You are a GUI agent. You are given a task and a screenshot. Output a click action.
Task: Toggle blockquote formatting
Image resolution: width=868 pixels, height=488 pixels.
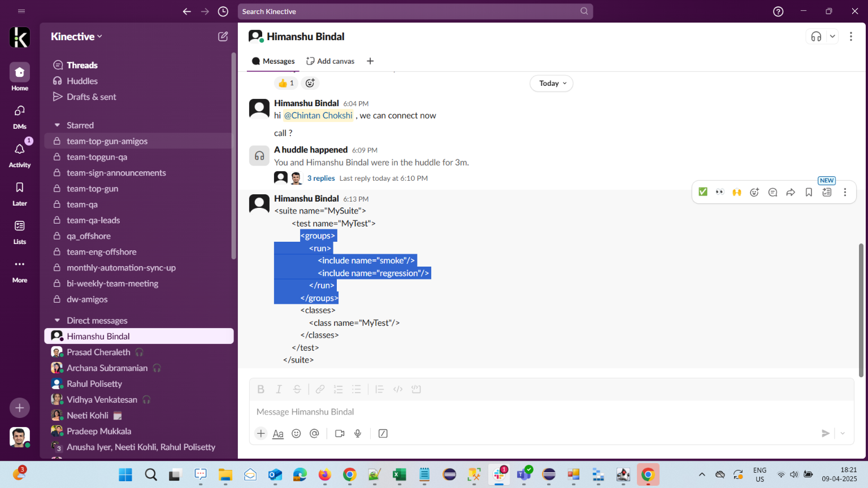pos(379,389)
